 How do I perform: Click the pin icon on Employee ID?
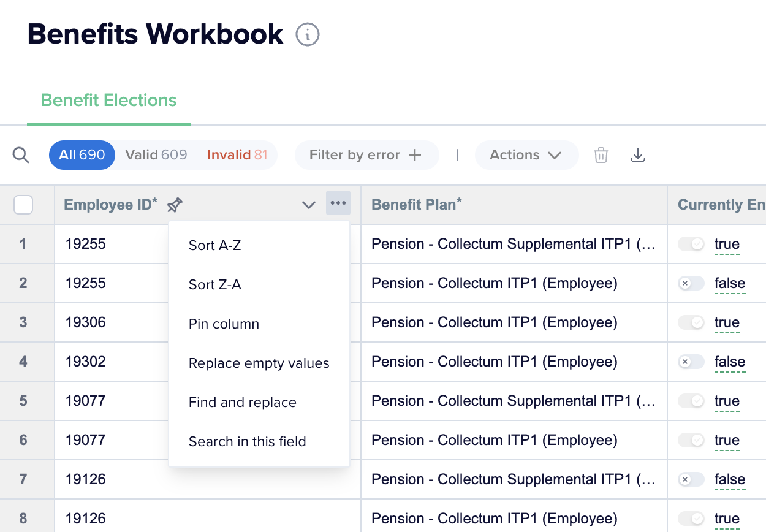[x=175, y=205]
